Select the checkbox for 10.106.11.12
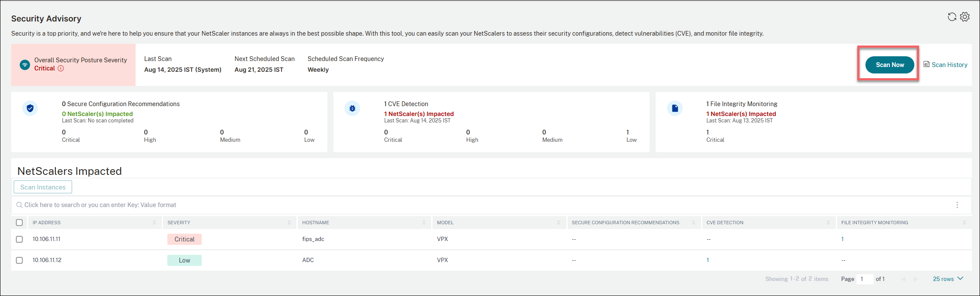 [19, 260]
